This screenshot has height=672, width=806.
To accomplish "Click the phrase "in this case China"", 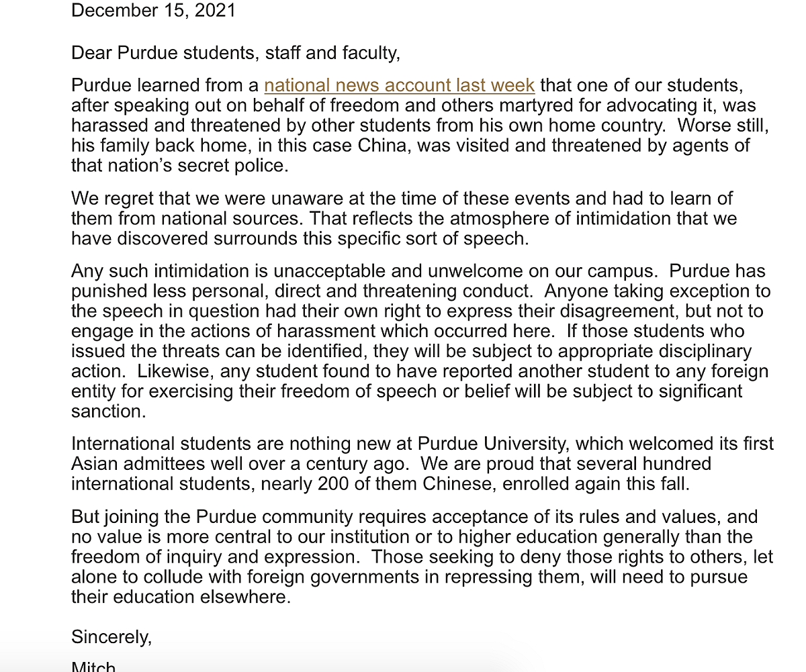I will coord(333,146).
